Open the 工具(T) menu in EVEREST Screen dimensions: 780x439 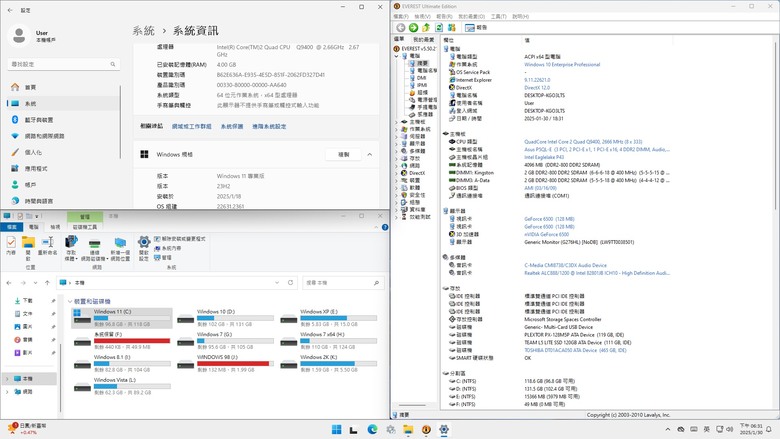pos(498,16)
